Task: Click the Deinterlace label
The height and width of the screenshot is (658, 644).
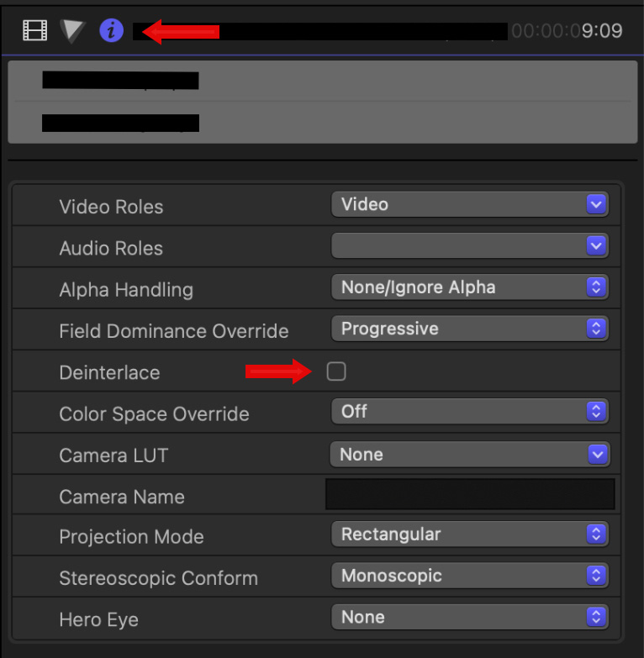Action: coord(109,372)
